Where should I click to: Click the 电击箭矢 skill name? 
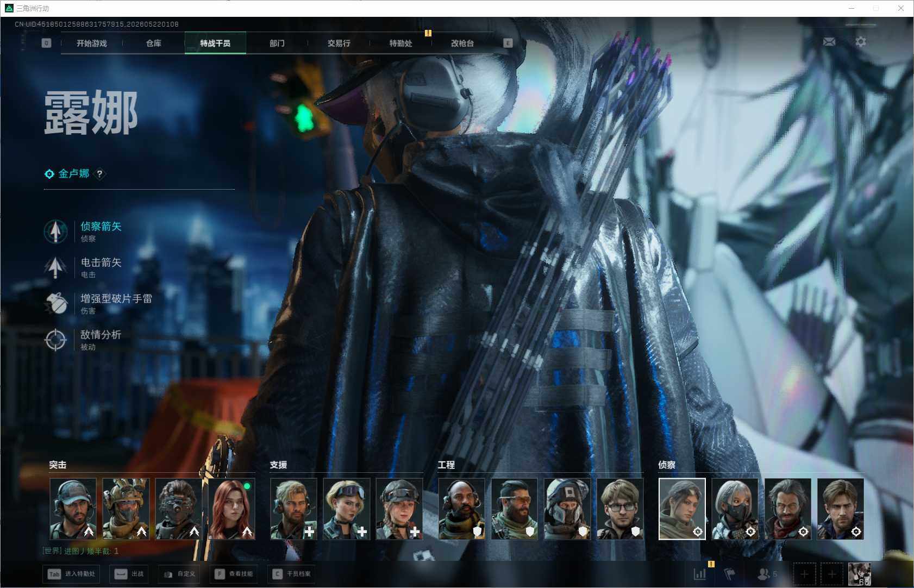[x=101, y=262]
